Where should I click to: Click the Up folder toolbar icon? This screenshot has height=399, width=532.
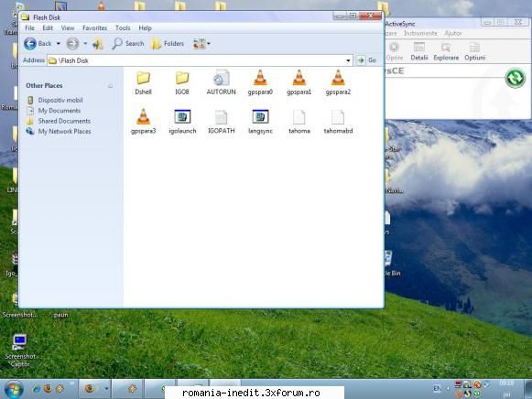pyautogui.click(x=98, y=43)
